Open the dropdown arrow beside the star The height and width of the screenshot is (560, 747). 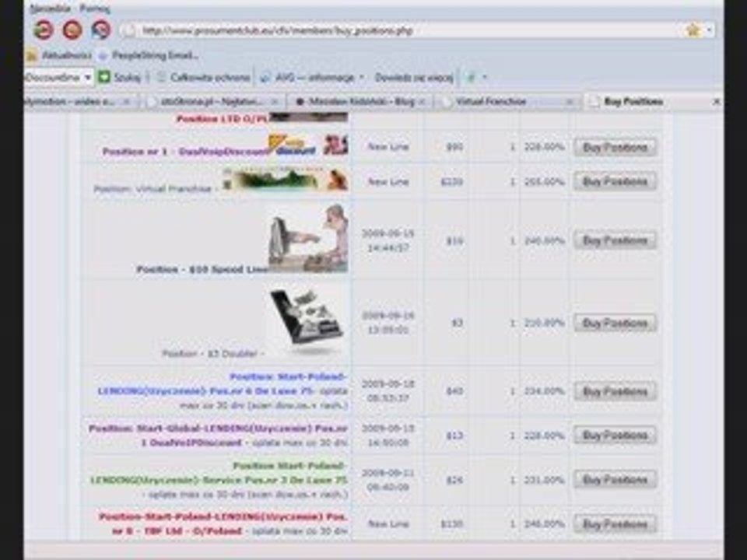point(709,30)
